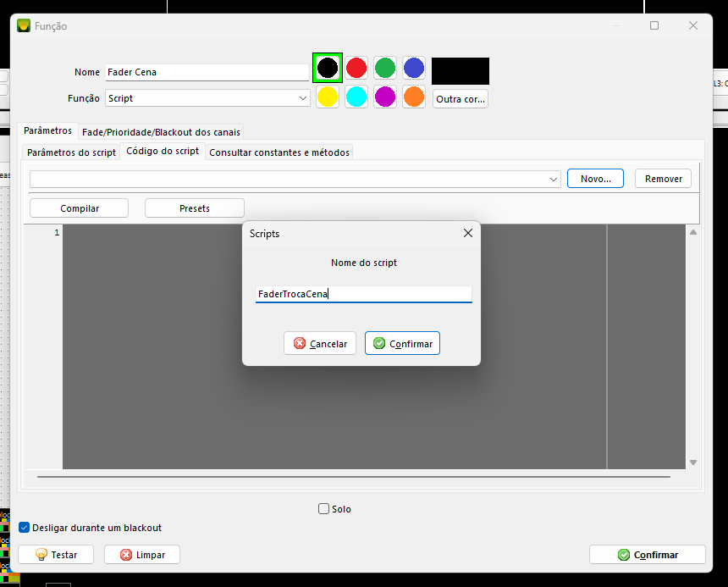
Task: Pick the orange color circle
Action: (414, 97)
